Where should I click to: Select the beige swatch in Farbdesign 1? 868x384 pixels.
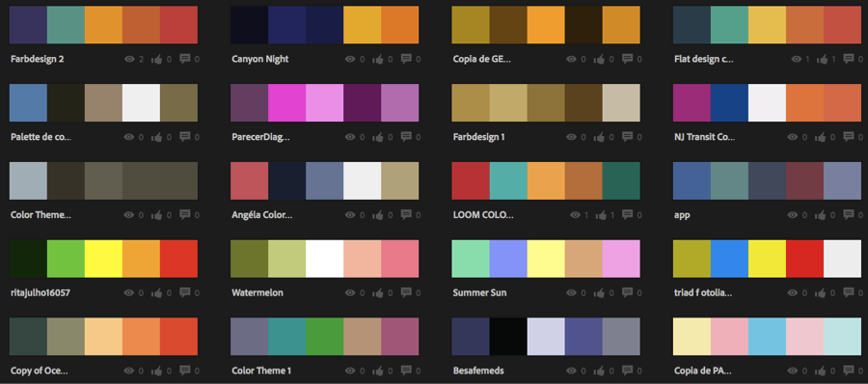(621, 102)
